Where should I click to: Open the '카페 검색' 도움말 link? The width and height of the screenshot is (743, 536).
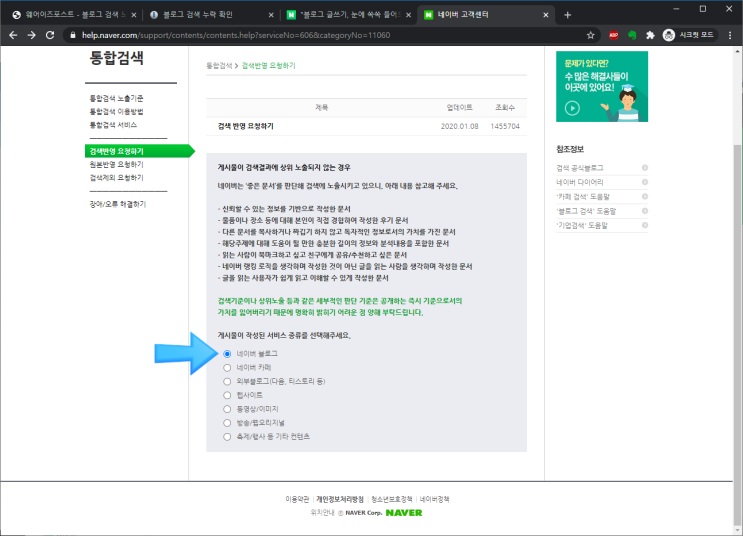[583, 196]
